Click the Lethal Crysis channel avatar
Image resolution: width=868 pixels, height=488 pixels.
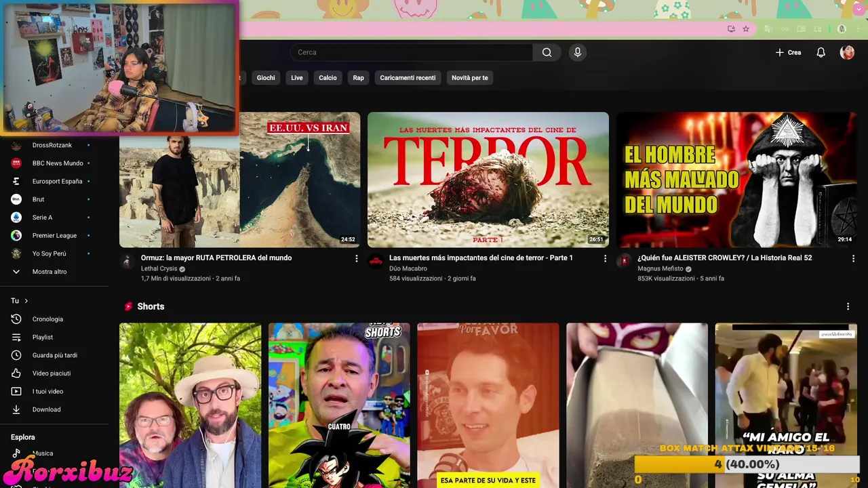pos(127,261)
